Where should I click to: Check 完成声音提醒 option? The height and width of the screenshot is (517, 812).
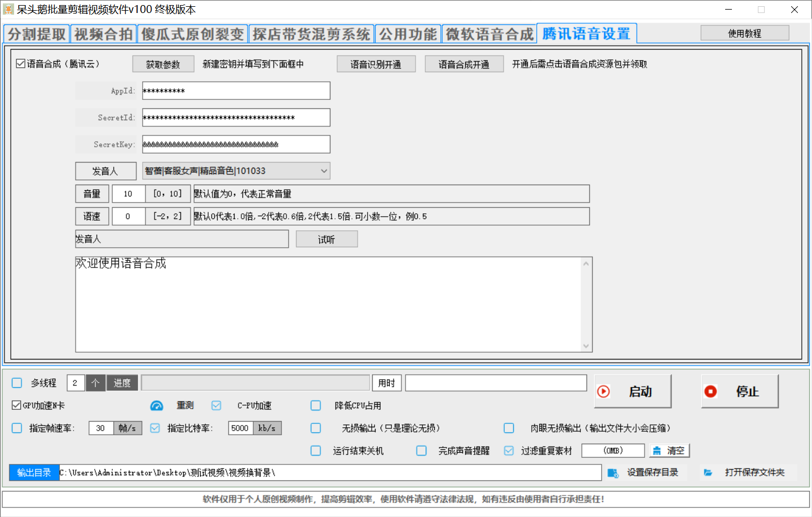coord(421,450)
